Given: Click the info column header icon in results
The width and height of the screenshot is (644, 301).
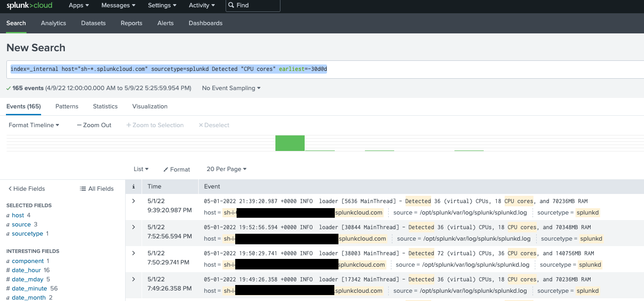Looking at the screenshot, I should coord(133,186).
